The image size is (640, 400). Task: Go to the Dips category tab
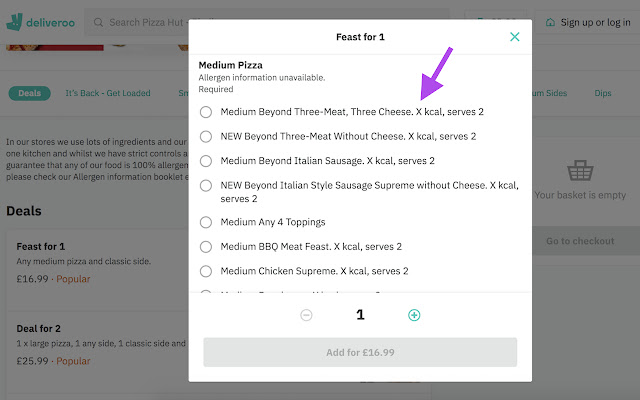603,93
